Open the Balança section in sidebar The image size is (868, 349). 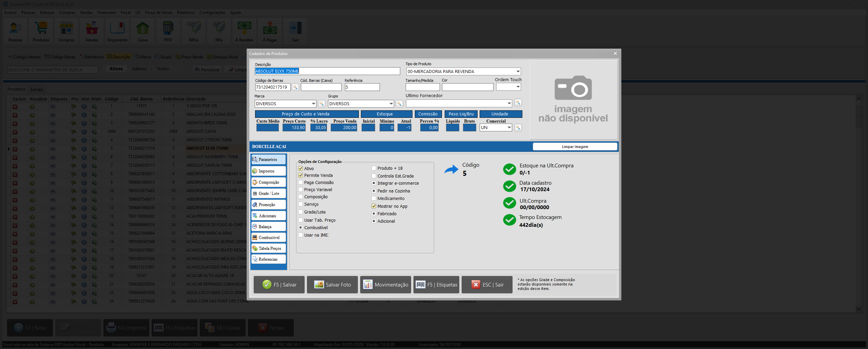pyautogui.click(x=269, y=227)
